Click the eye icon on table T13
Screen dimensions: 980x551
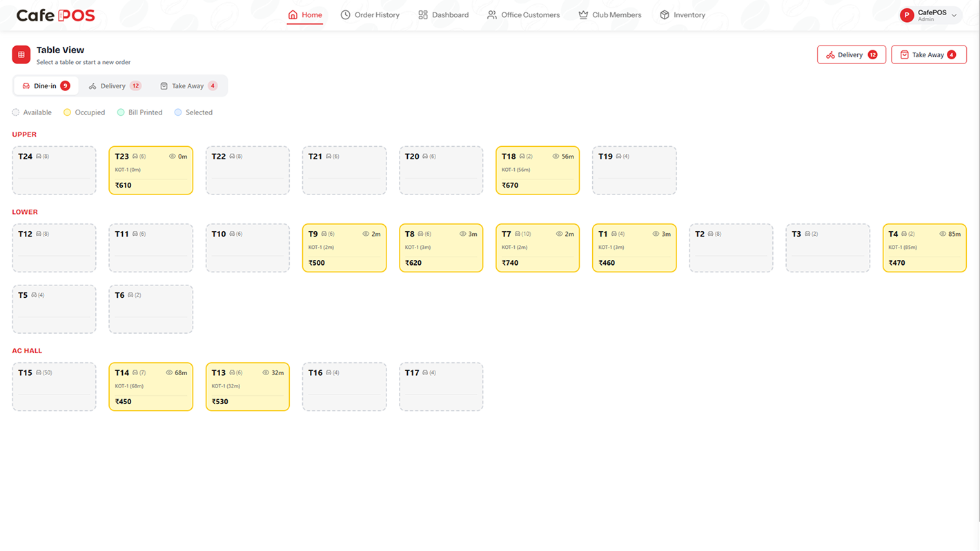click(x=266, y=372)
